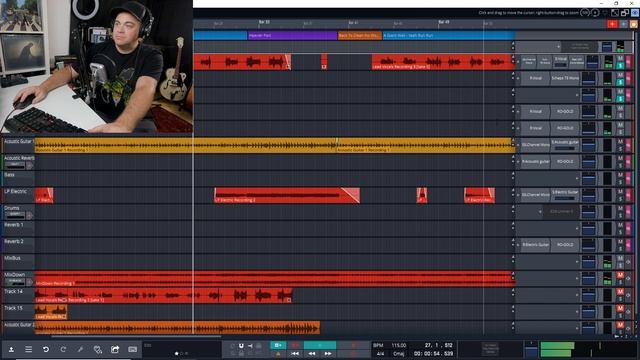Viewport: 640px width, 360px height.
Task: Expand plugin arrow on Track 15
Action: point(577,312)
